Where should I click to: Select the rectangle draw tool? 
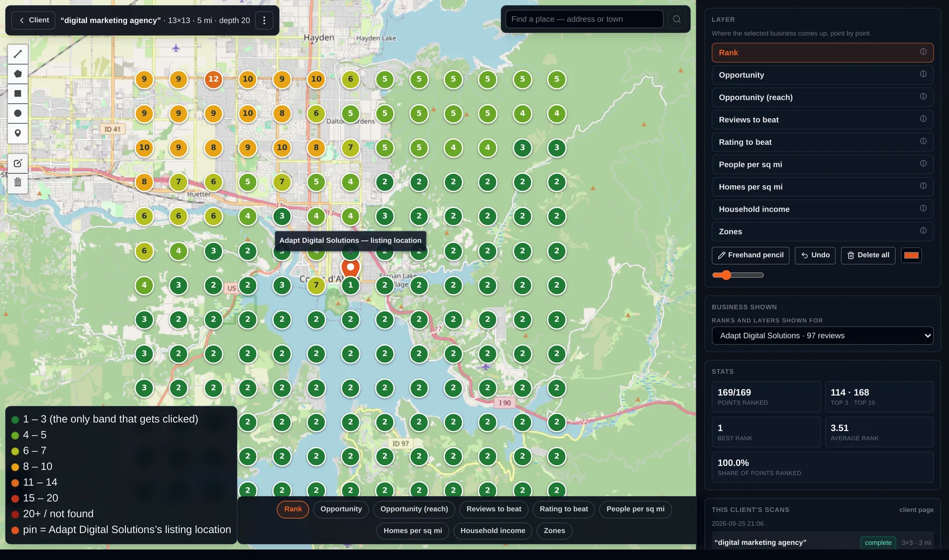[17, 93]
